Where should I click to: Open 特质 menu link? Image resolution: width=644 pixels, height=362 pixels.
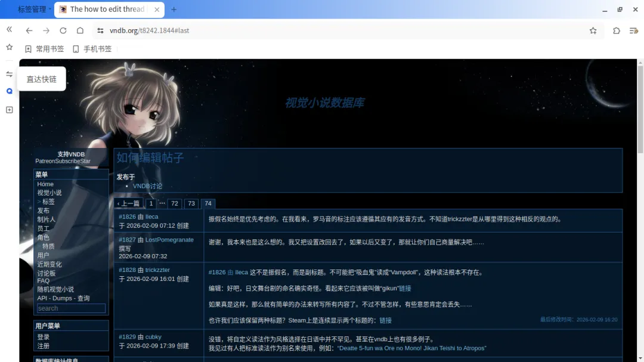click(x=48, y=246)
